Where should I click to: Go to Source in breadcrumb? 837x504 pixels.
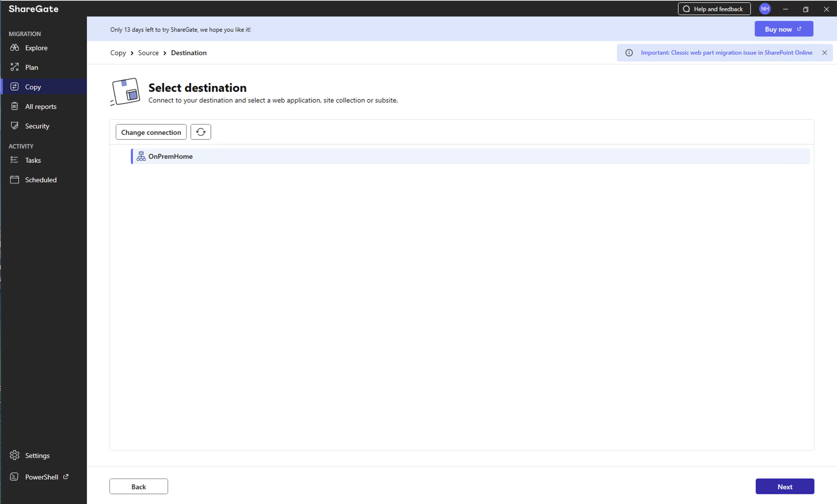[x=148, y=53]
